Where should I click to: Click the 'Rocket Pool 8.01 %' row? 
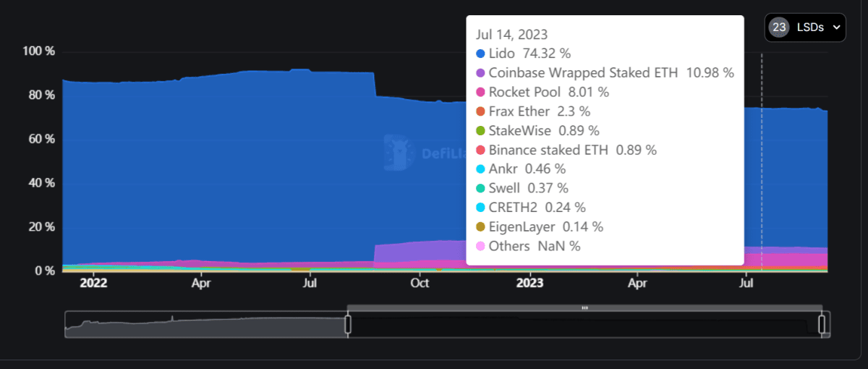[542, 92]
